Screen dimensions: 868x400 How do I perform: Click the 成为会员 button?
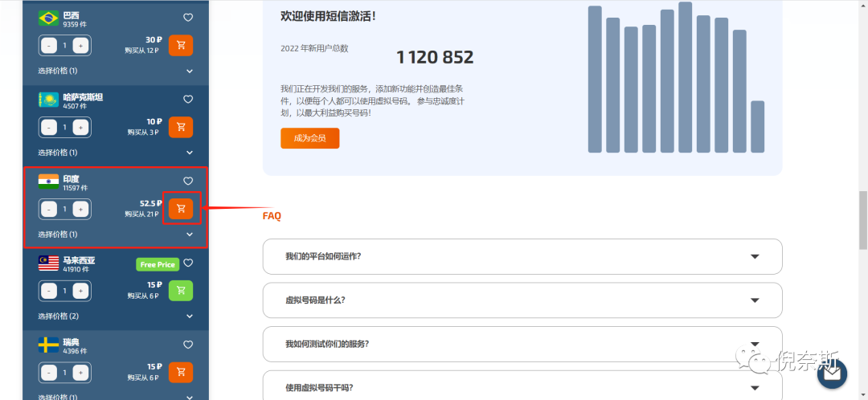(x=309, y=138)
